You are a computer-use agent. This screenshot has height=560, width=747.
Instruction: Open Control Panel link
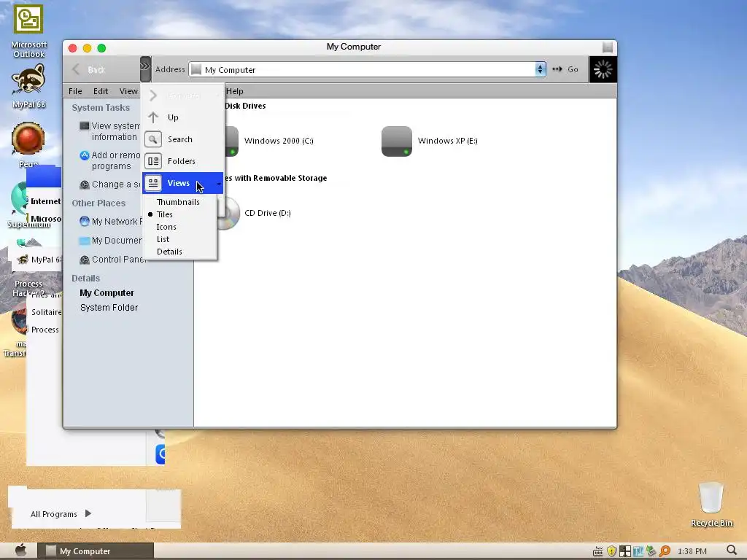118,260
